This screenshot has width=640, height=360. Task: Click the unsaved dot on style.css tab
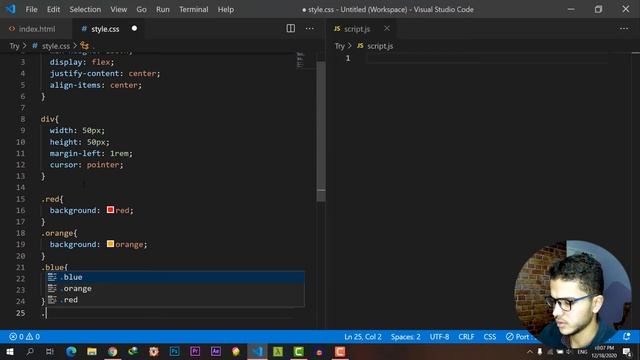pos(134,28)
